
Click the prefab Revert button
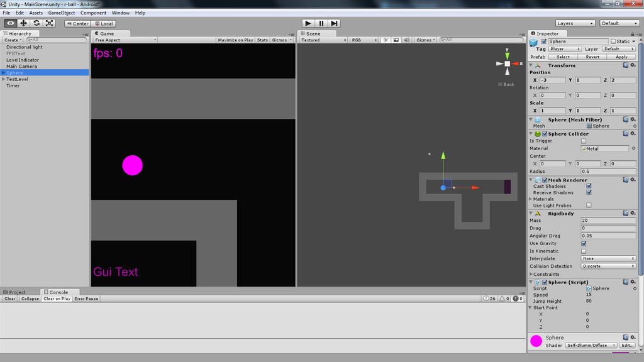click(x=592, y=57)
